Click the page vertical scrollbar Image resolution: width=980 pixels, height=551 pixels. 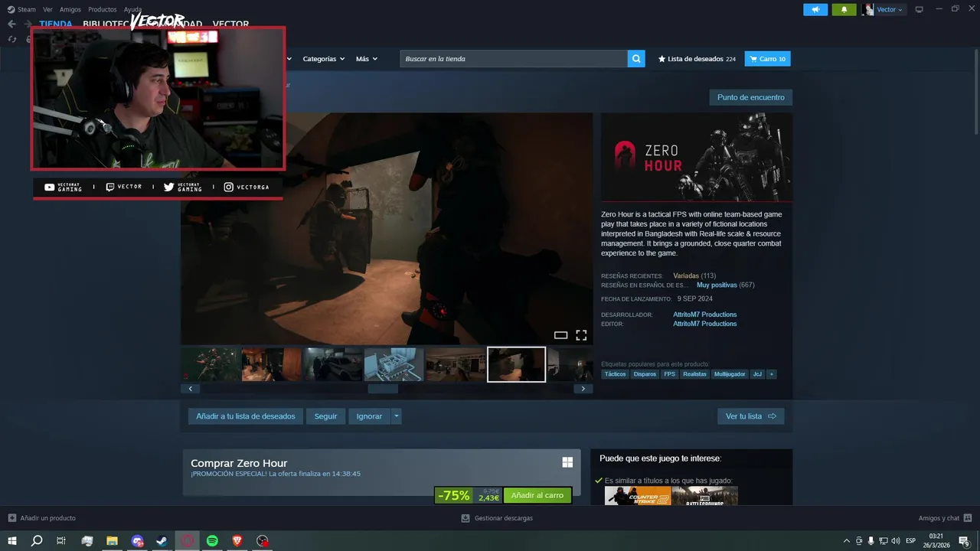976,92
